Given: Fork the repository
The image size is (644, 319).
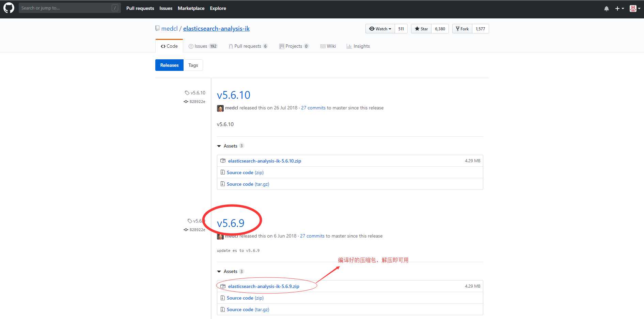Looking at the screenshot, I should pos(462,29).
